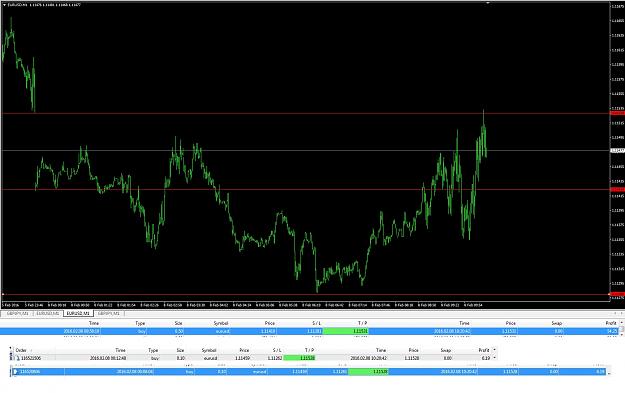Screen dimensions: 625x393
Task: Click open time 2016.02.08 08:12:48
Action: [108, 358]
